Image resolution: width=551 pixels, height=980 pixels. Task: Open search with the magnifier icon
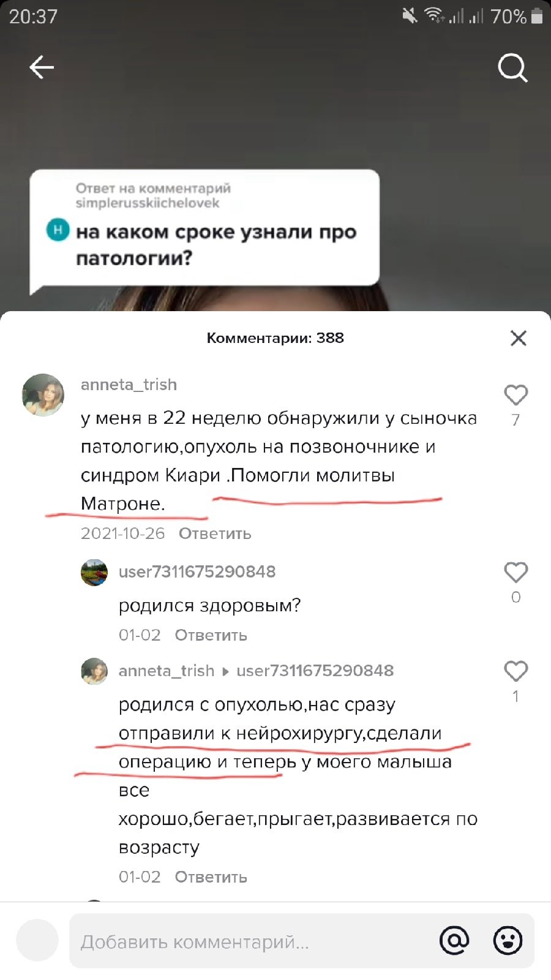click(512, 67)
